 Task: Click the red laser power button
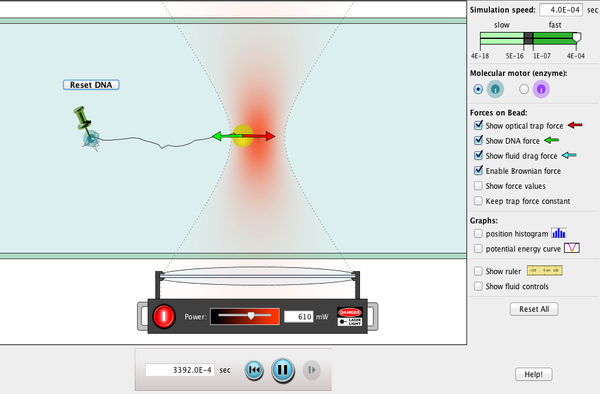coord(164,317)
